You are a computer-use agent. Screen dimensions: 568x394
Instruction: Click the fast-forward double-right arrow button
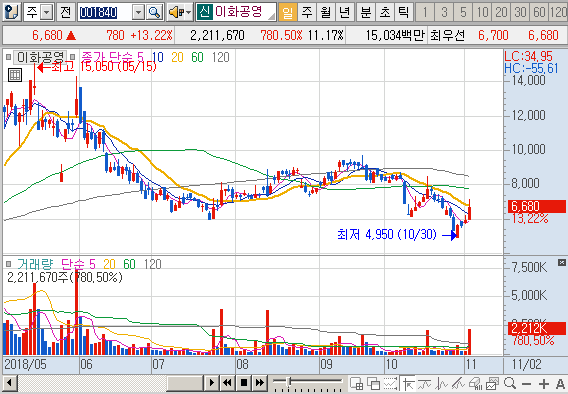click(260, 383)
